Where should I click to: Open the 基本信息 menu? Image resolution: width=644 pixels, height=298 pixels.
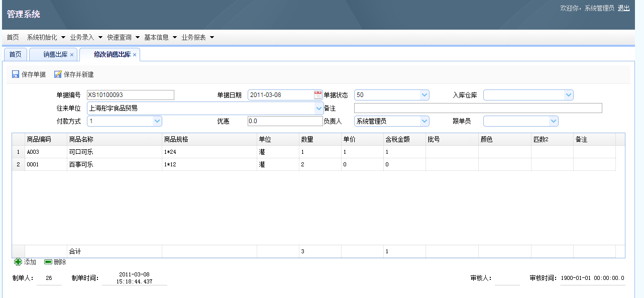coord(160,37)
